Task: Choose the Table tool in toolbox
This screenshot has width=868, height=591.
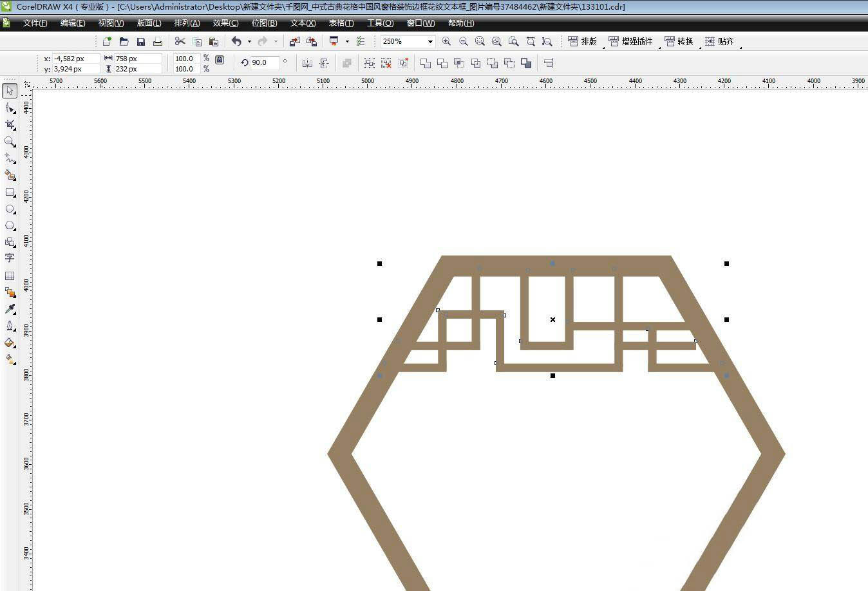Action: click(x=10, y=276)
